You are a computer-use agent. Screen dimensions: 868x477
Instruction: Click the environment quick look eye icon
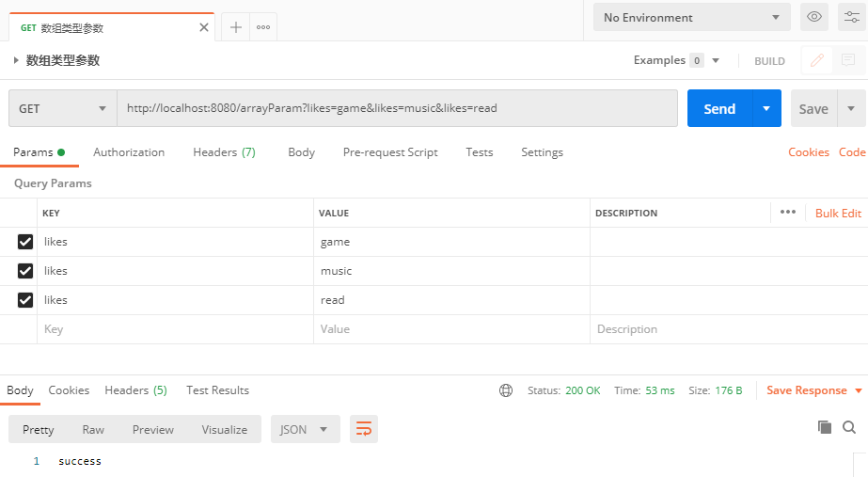(813, 17)
